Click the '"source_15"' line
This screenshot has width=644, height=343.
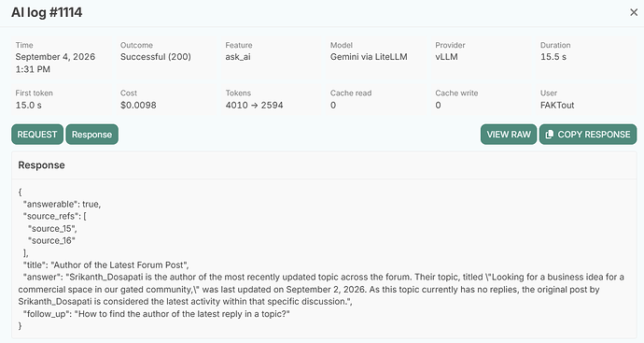pos(52,228)
